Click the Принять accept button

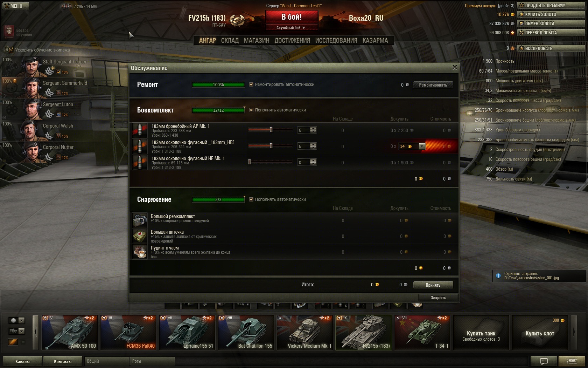point(433,285)
